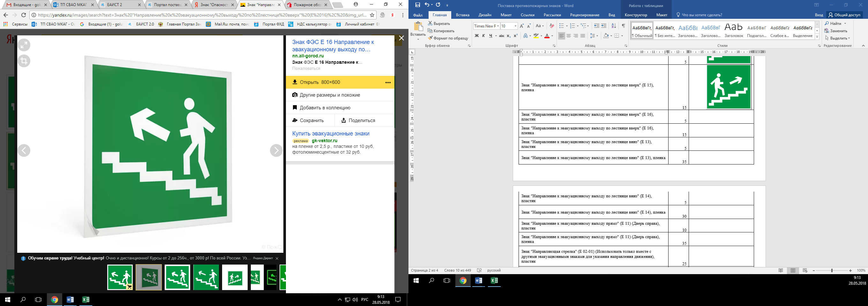Toggle show paragraph marks ¶ button

[623, 26]
